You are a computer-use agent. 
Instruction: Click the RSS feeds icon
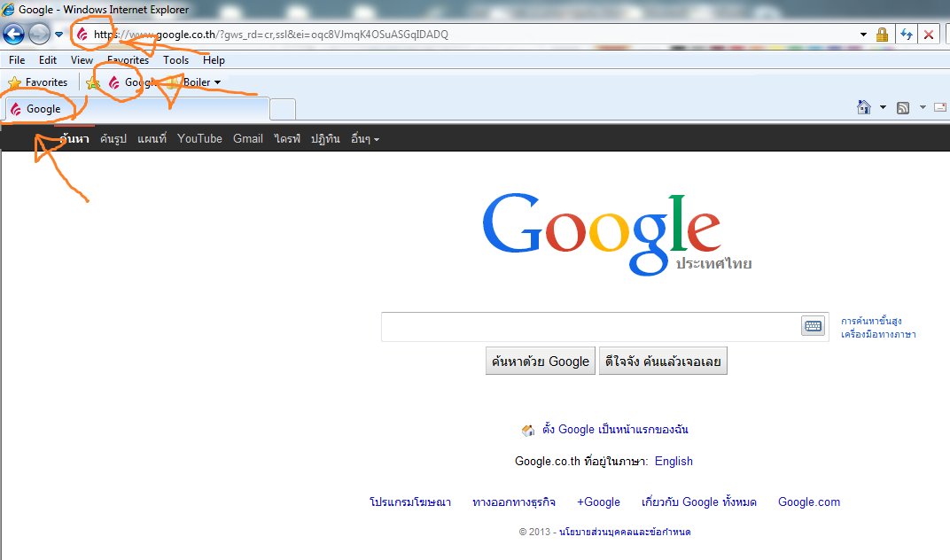[x=903, y=108]
